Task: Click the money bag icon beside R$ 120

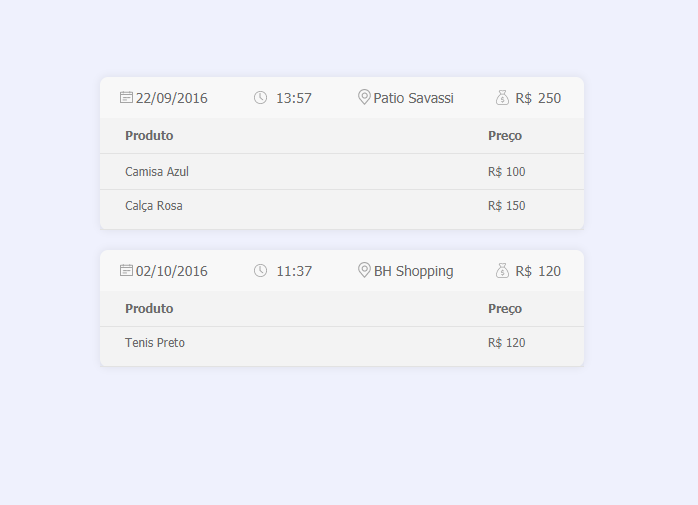Action: (x=502, y=270)
